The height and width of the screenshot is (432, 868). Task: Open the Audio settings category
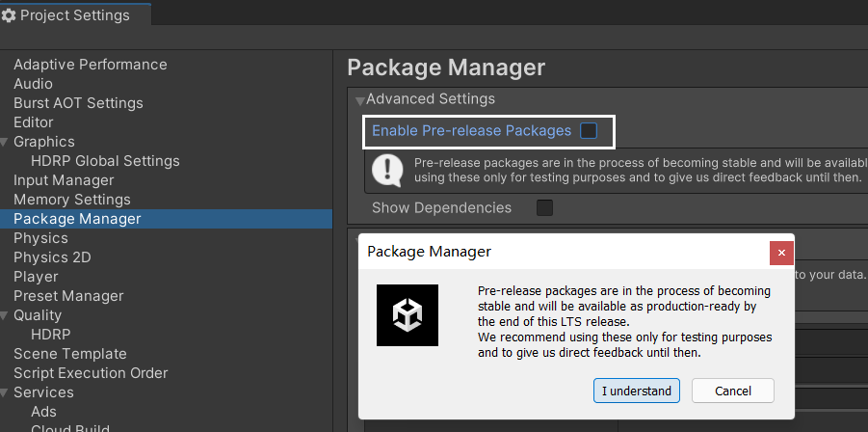click(33, 84)
